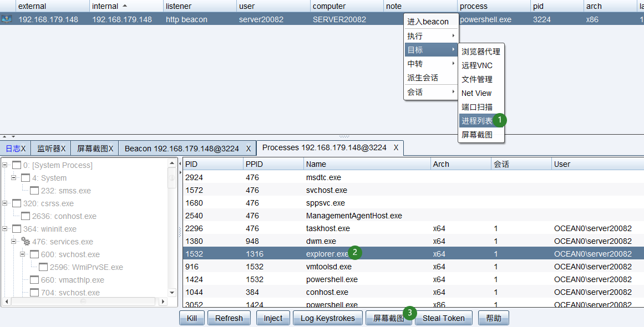
Task: Click the beacon session computer icon
Action: tap(7, 19)
